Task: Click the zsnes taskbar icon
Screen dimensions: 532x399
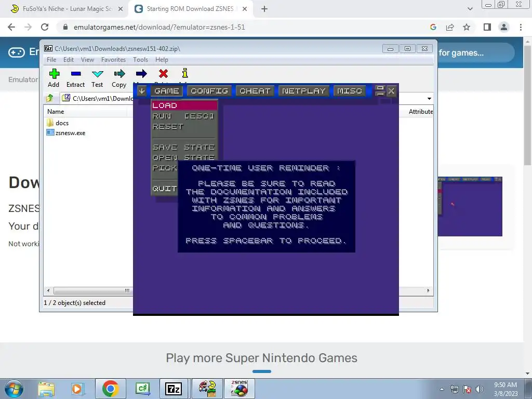Action: tap(239, 389)
